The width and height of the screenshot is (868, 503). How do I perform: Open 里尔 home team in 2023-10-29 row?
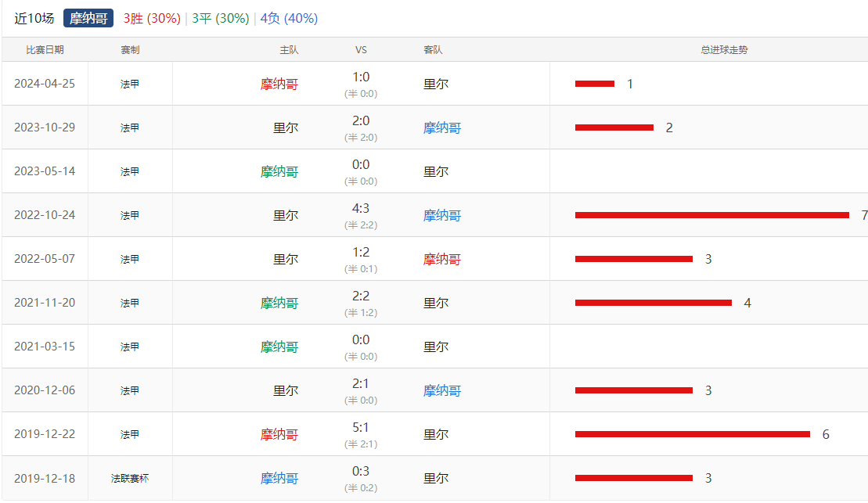pos(286,128)
